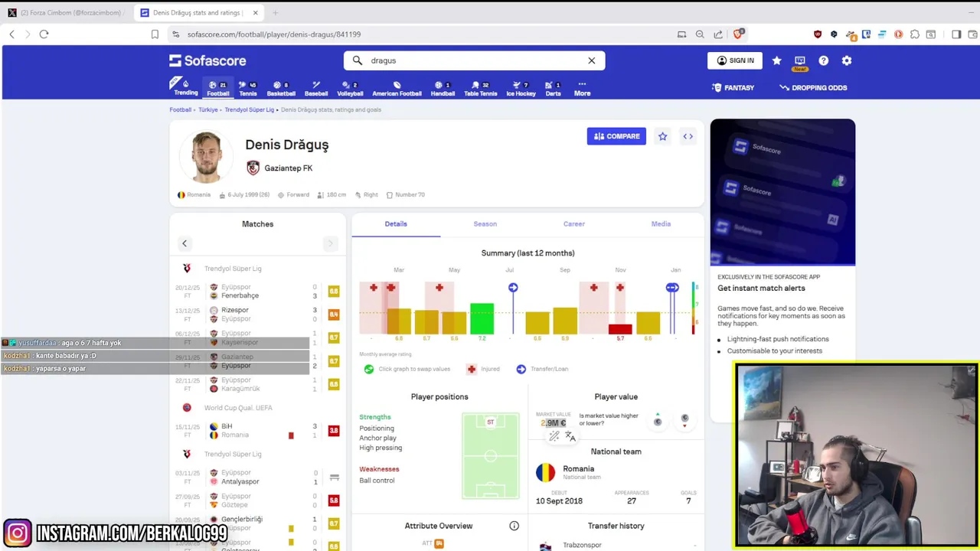Click the Brave Shields lion icon
This screenshot has height=551, width=980.
pyautogui.click(x=739, y=34)
